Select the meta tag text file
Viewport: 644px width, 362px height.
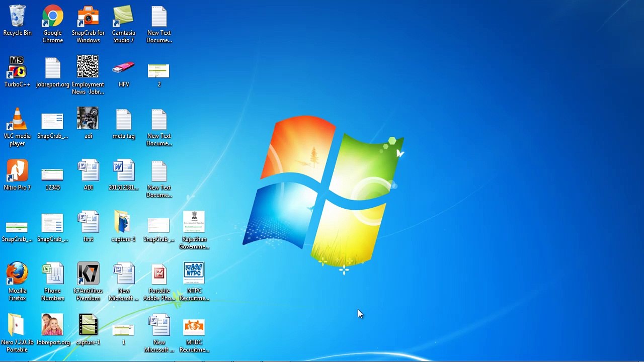point(123,124)
